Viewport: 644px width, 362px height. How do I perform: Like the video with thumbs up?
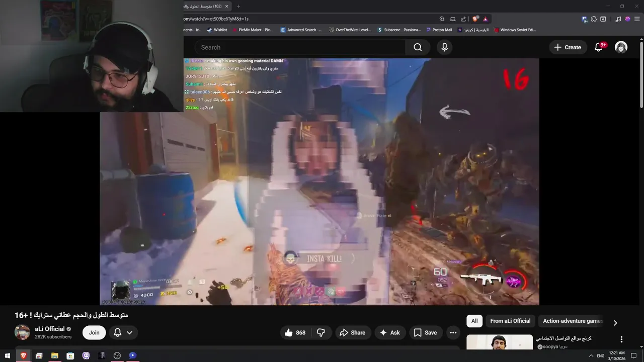[295, 332]
